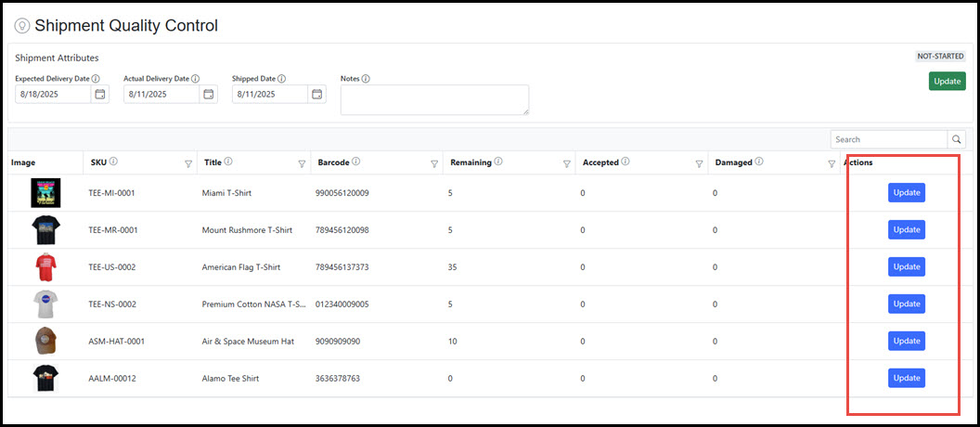Click the info icon beside Remaining header
980x427 pixels.
(498, 162)
